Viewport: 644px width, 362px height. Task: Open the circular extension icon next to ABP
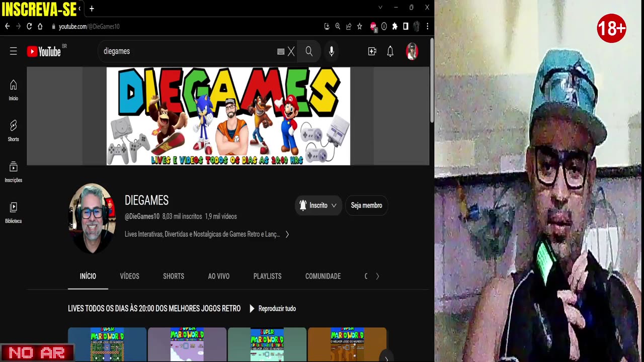[384, 26]
